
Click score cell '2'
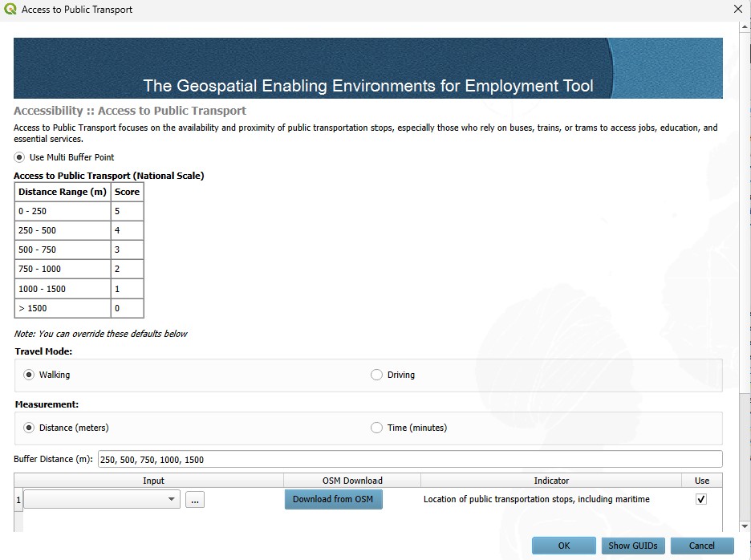coord(127,269)
